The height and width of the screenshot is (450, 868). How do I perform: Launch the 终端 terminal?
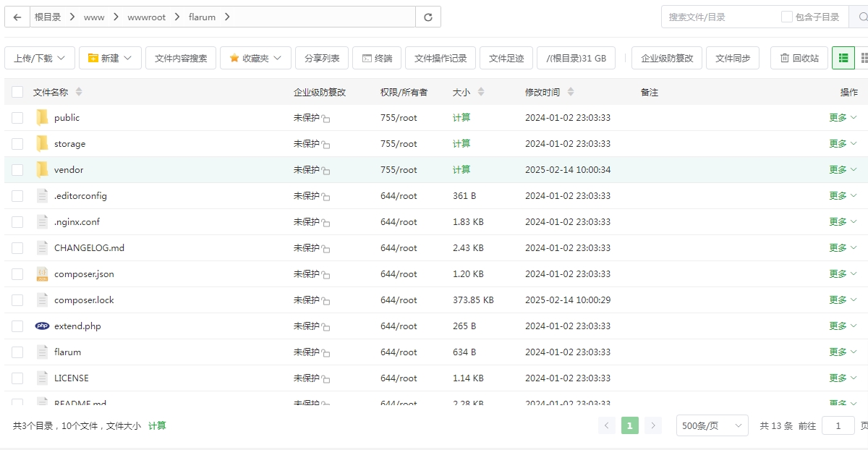click(376, 57)
